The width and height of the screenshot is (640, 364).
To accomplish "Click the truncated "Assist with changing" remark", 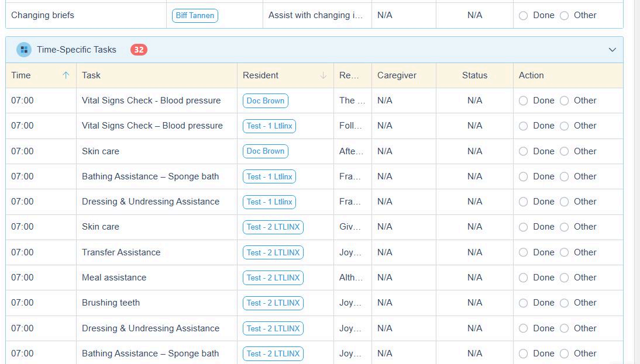I will (315, 16).
